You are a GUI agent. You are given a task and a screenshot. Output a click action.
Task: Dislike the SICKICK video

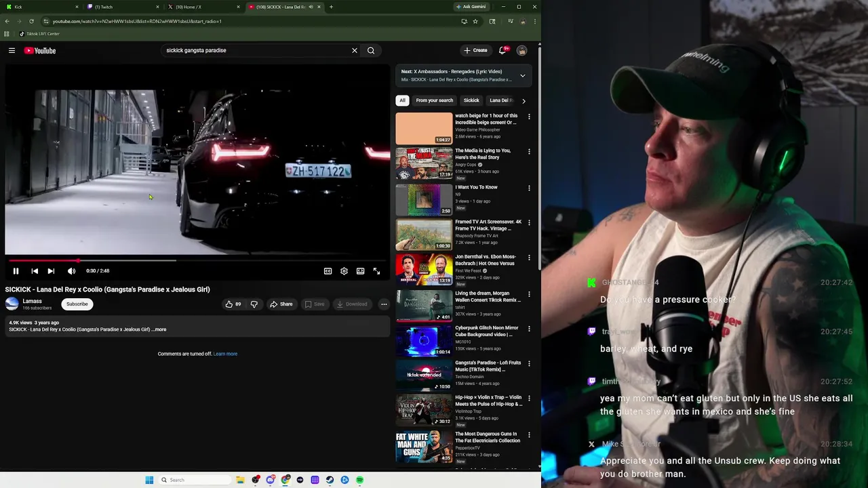click(x=254, y=304)
